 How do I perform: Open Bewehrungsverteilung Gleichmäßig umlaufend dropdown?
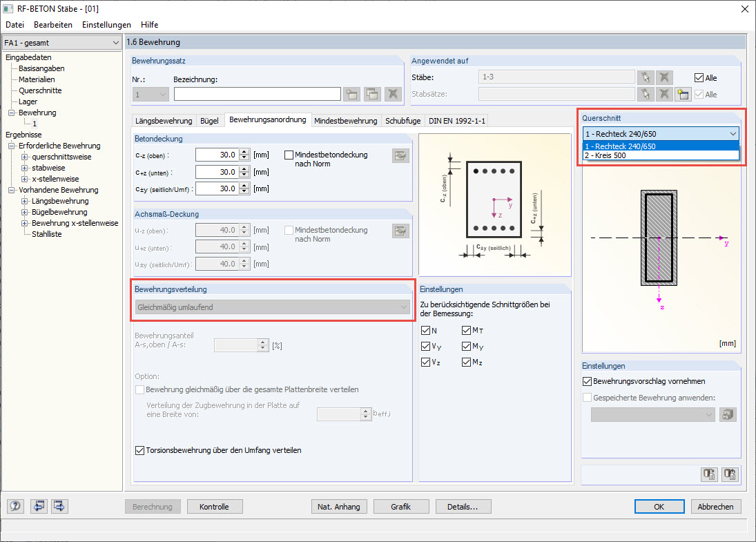coord(273,307)
